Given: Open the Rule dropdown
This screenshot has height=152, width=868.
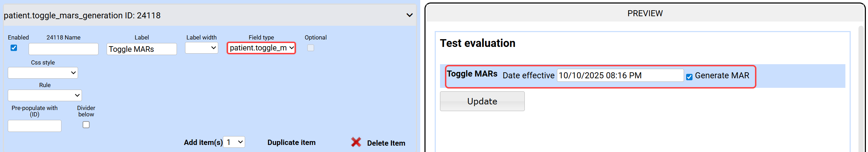Looking at the screenshot, I should [45, 95].
